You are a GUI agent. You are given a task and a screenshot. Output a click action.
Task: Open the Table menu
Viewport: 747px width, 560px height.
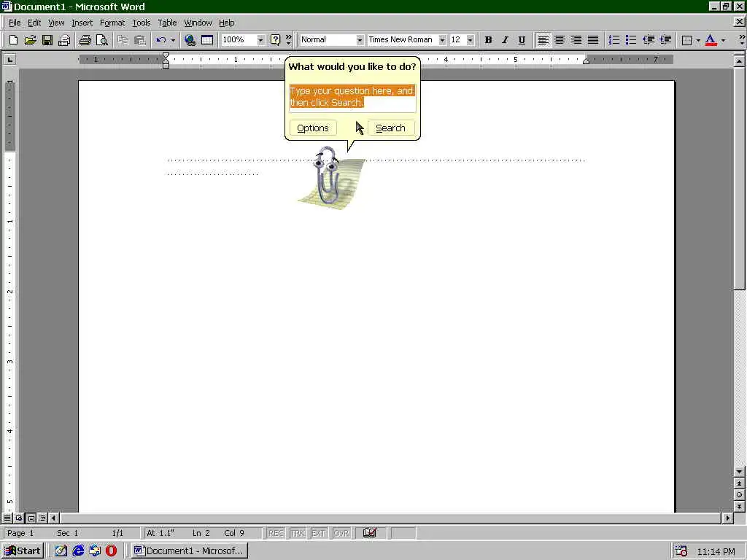[x=167, y=23]
